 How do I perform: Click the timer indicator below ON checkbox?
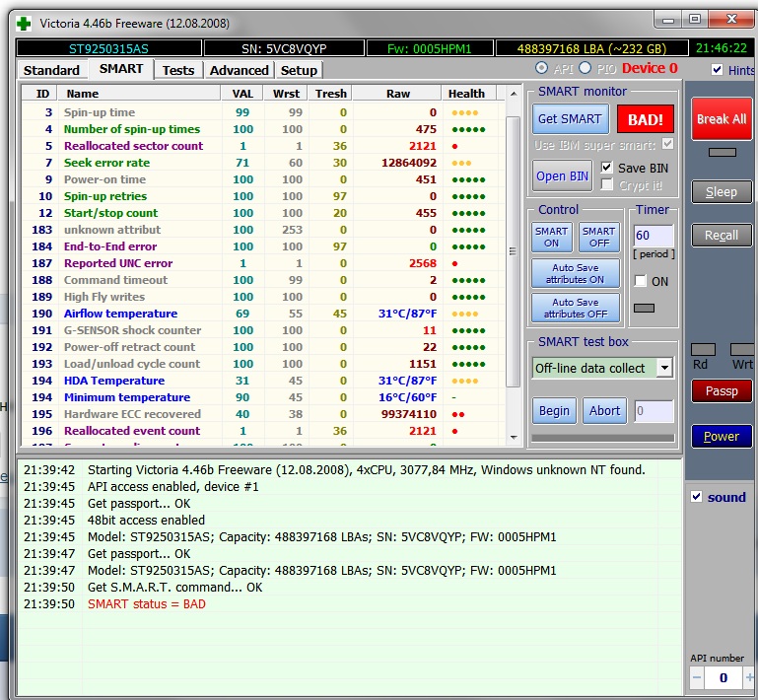click(644, 308)
